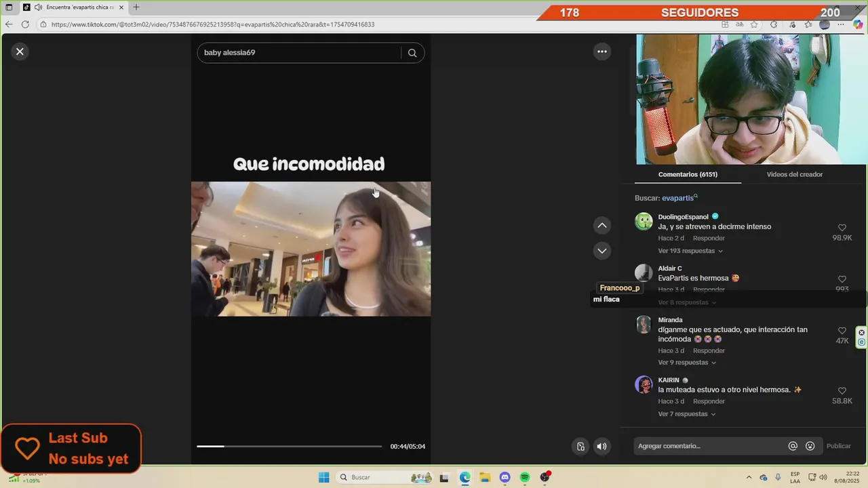
Task: Open Aldair C profile name
Action: pos(670,268)
